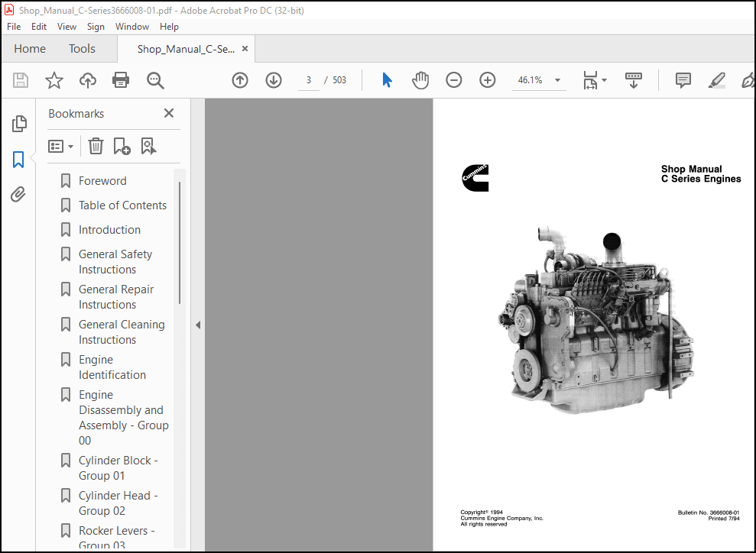This screenshot has width=756, height=553.
Task: Open the zoom percentage dropdown
Action: 557,80
